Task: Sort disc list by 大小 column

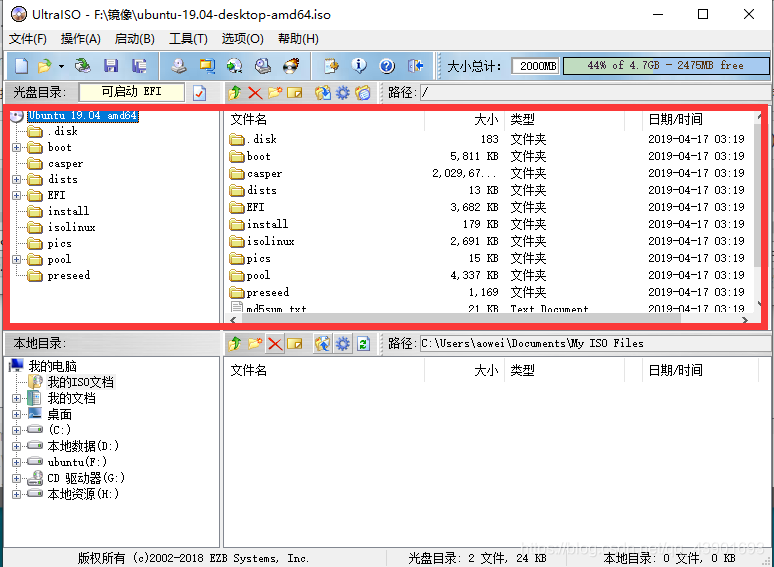Action: (464, 119)
